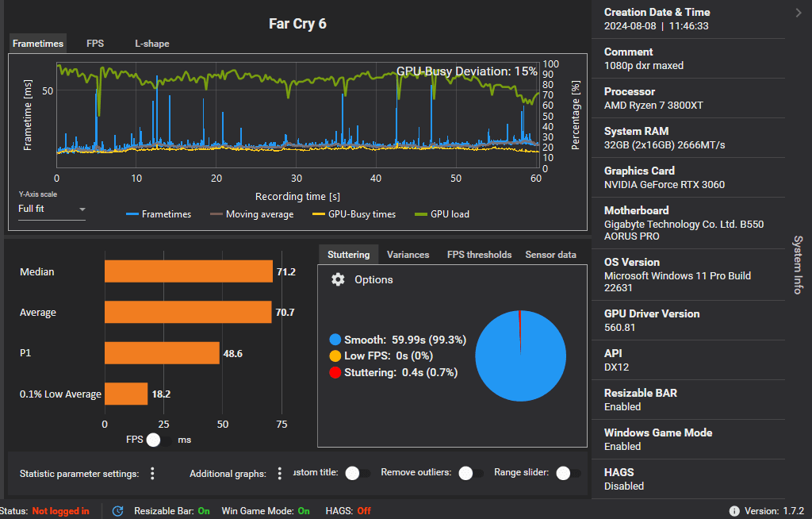Click System RAM value 32GB (2x16GB) 2666MT/s
Image resolution: width=812 pixels, height=519 pixels.
665,144
